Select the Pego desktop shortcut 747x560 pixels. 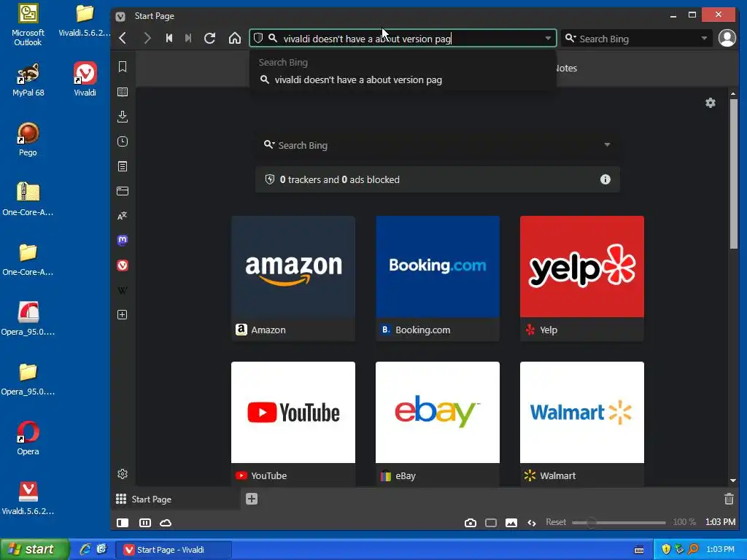28,139
